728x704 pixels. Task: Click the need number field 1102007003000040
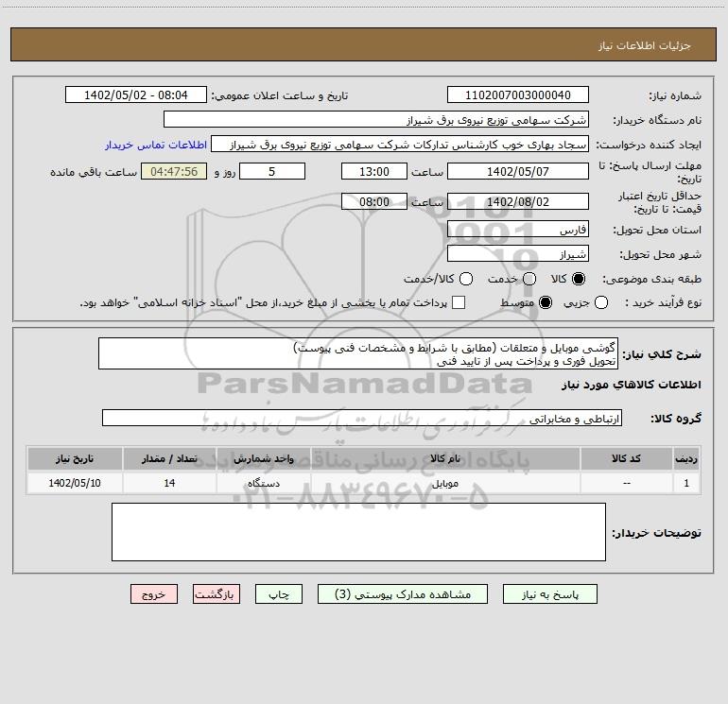click(518, 94)
